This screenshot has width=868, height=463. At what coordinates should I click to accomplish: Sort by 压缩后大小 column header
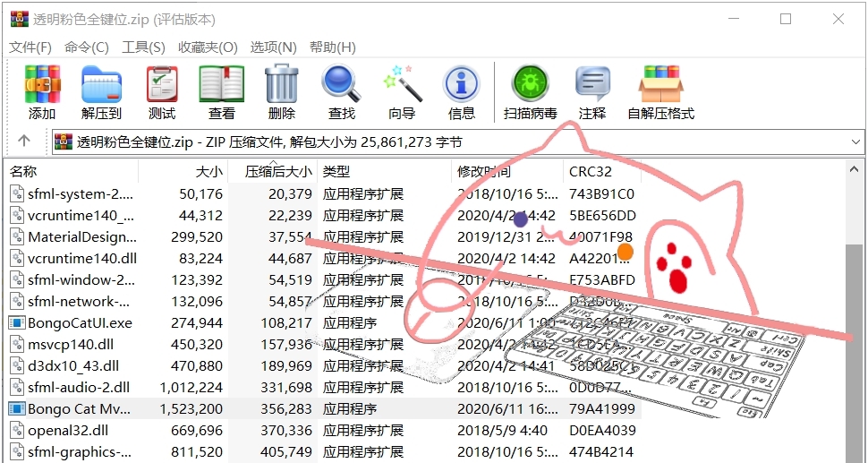click(272, 172)
